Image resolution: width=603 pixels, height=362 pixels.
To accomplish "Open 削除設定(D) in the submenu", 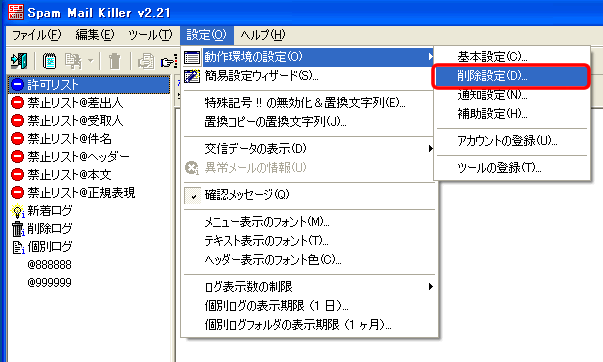I will tap(512, 76).
